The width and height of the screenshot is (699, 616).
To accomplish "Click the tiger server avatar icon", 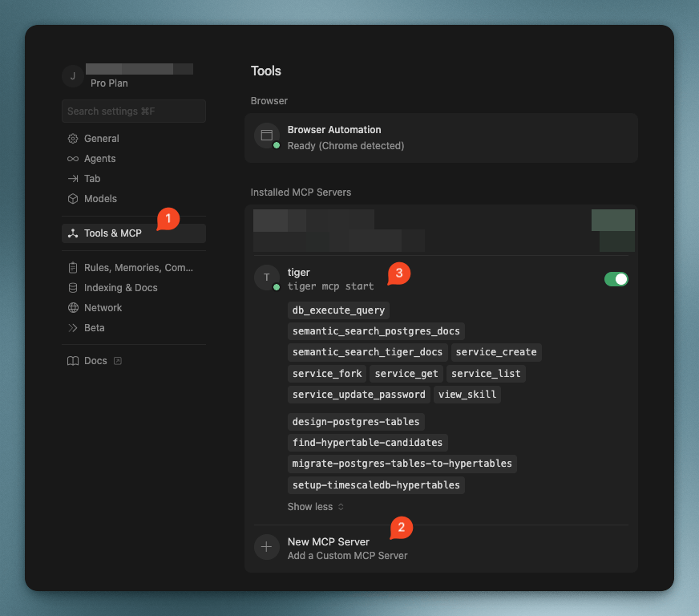I will click(x=267, y=278).
